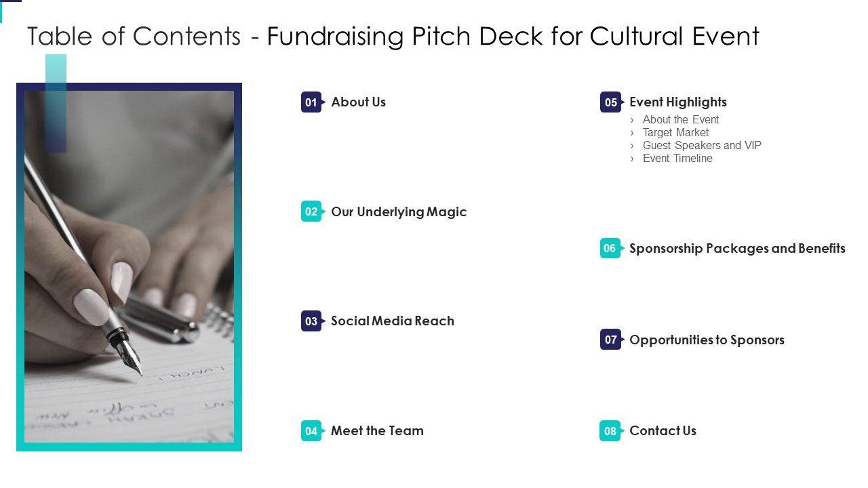Open Meet the Team entry

(x=377, y=431)
